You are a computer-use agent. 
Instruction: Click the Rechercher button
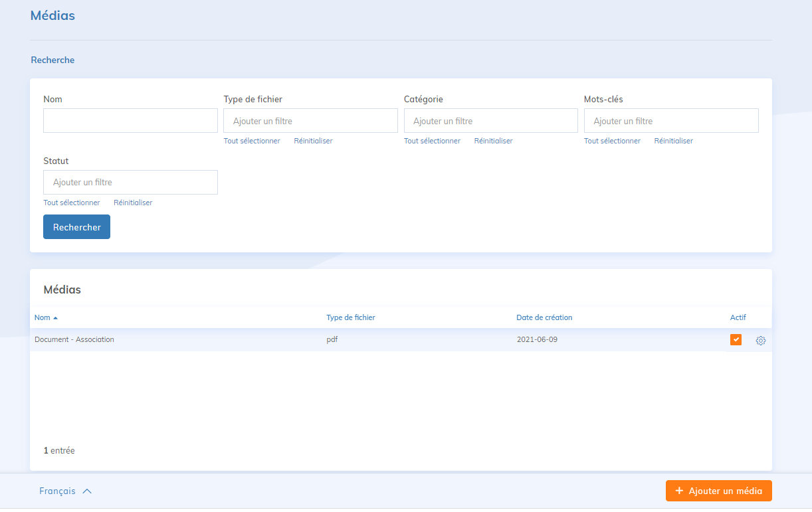pyautogui.click(x=76, y=227)
